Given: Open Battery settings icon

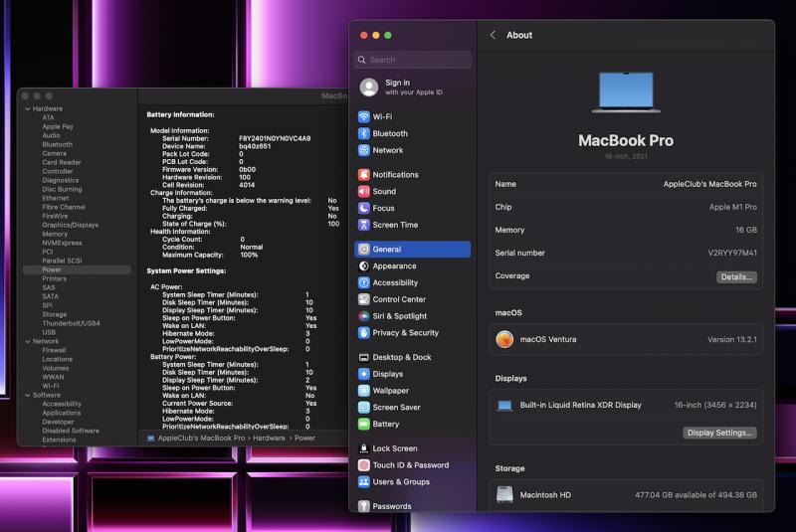Looking at the screenshot, I should coord(364,424).
